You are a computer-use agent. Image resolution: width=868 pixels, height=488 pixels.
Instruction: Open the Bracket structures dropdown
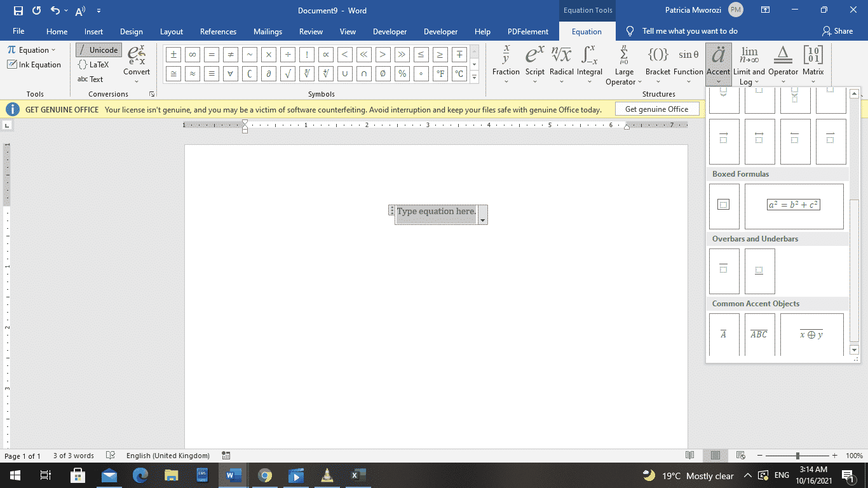(x=658, y=64)
